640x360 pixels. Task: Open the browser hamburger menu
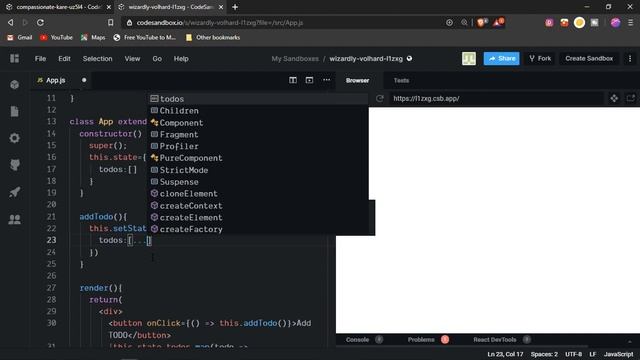[631, 22]
